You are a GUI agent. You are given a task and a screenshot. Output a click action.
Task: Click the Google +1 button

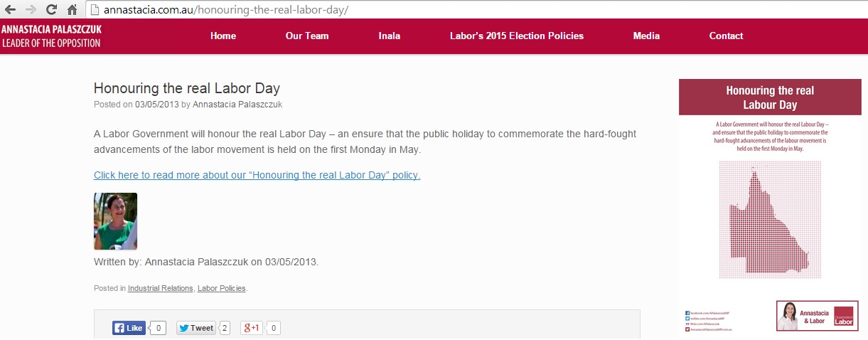pyautogui.click(x=252, y=328)
